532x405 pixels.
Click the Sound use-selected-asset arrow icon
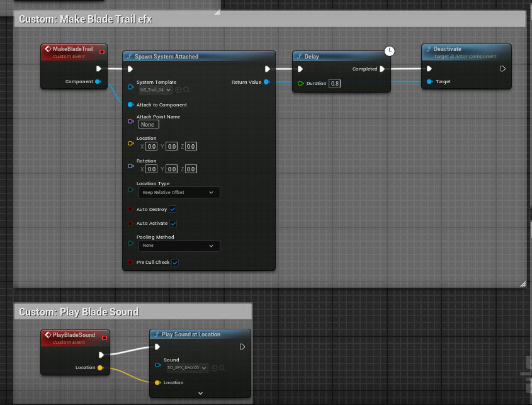tap(215, 368)
